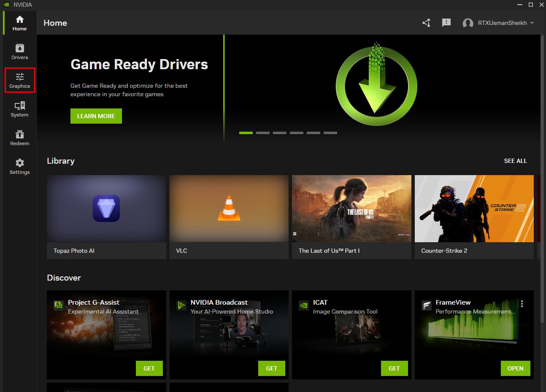
Task: Open the Home section in sidebar
Action: (x=19, y=23)
